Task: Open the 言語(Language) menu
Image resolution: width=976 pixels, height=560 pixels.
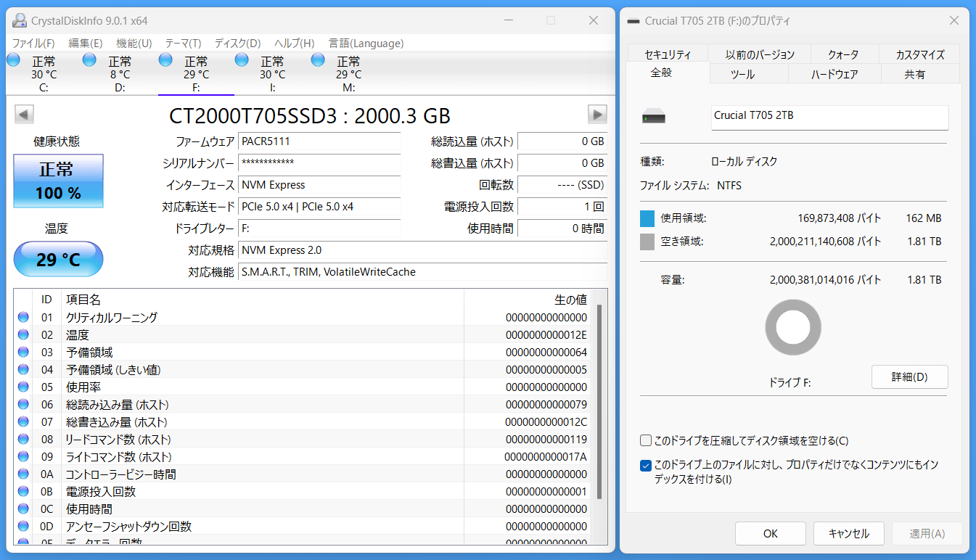Action: point(366,44)
